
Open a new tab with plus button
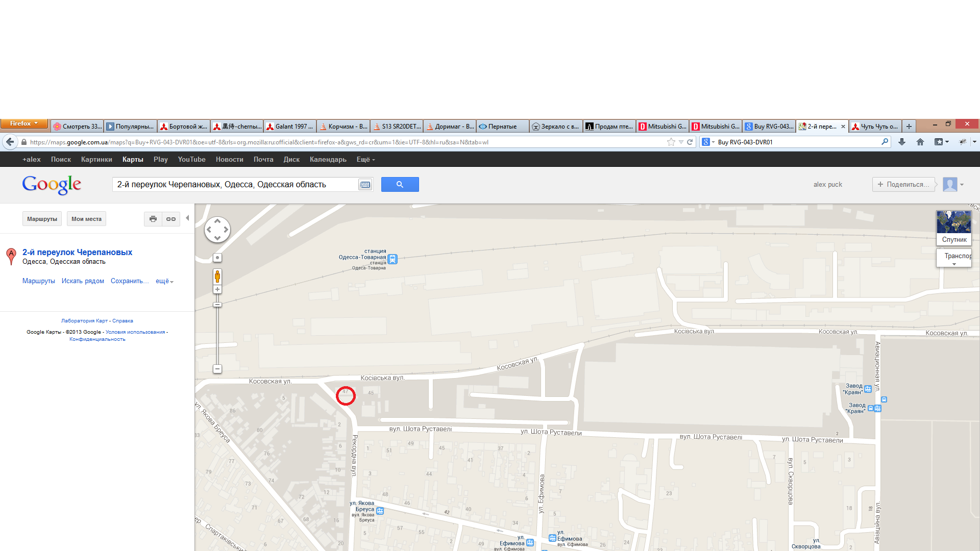pyautogui.click(x=909, y=127)
